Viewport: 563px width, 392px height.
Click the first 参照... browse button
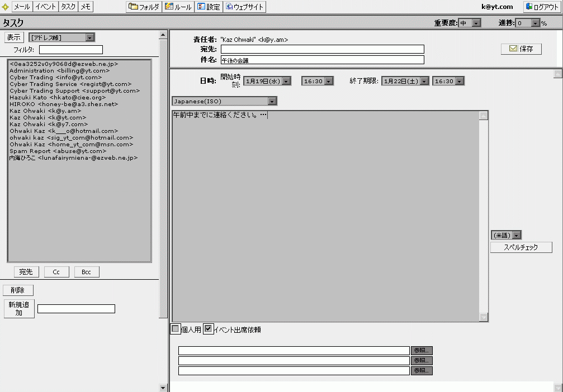[422, 351]
